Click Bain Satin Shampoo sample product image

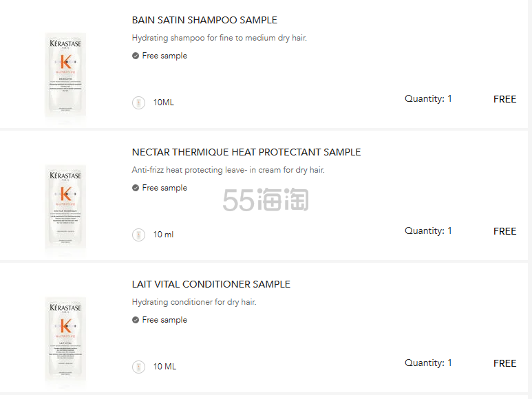point(65,75)
